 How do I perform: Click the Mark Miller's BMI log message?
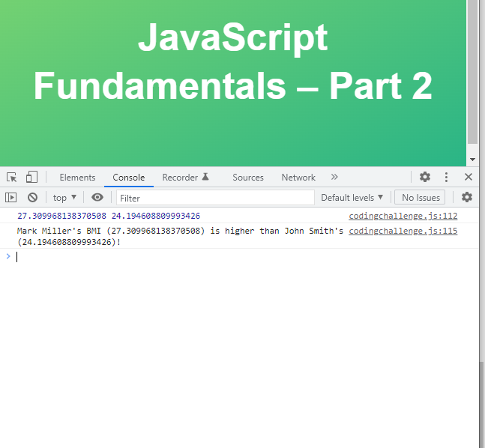pos(180,237)
